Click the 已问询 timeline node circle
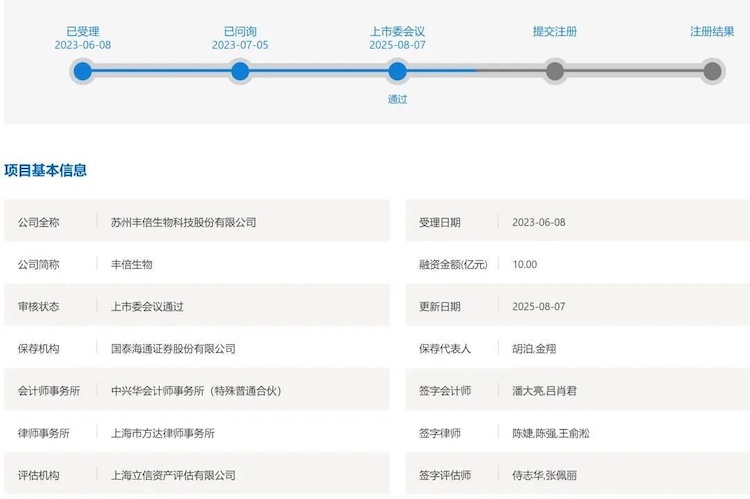The height and width of the screenshot is (499, 750). pyautogui.click(x=240, y=71)
